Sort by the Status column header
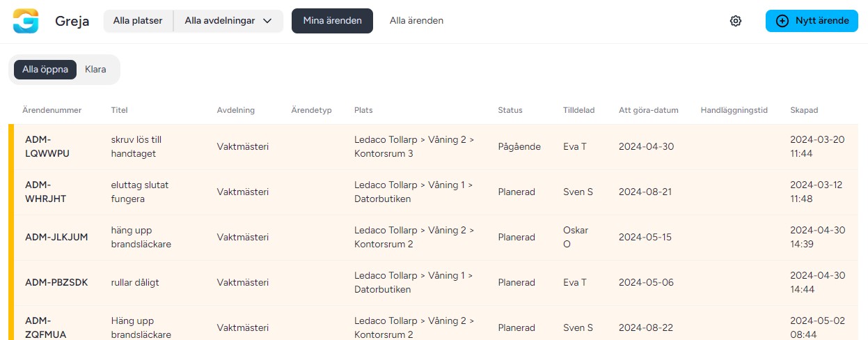The width and height of the screenshot is (868, 340). click(x=510, y=110)
